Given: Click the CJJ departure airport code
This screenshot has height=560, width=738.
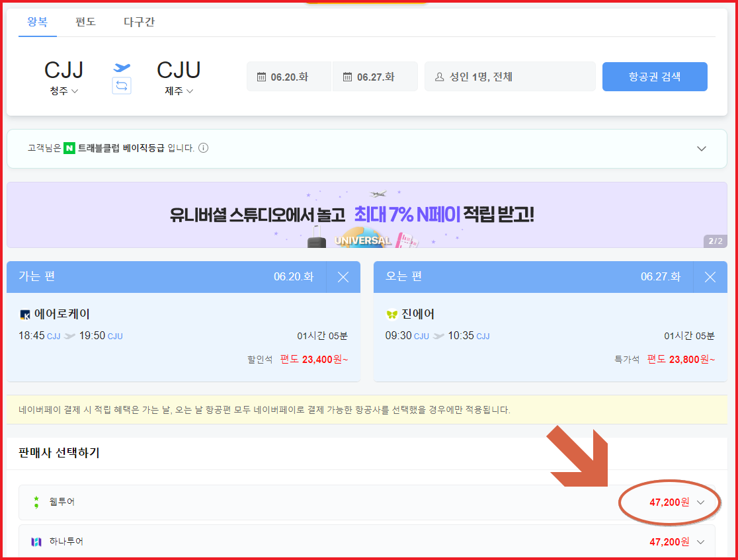Looking at the screenshot, I should tap(64, 70).
